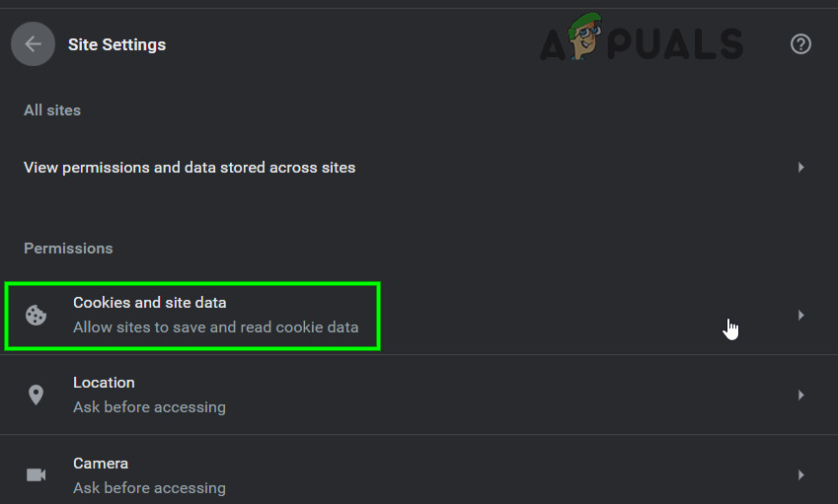This screenshot has height=504, width=838.
Task: Expand the Camera row arrow
Action: [x=800, y=475]
